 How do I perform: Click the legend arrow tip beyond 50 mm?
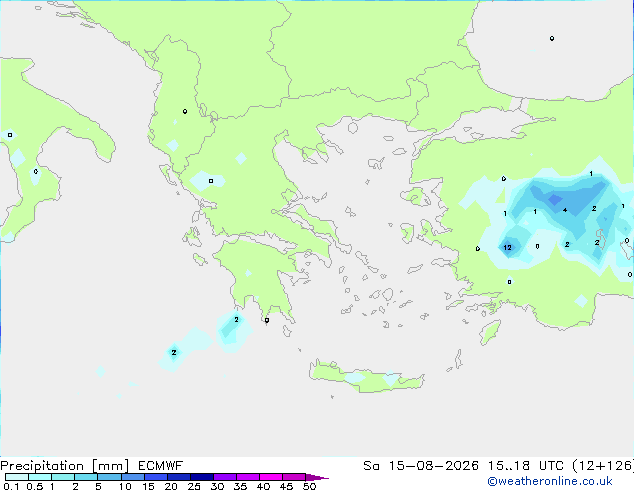[317, 477]
